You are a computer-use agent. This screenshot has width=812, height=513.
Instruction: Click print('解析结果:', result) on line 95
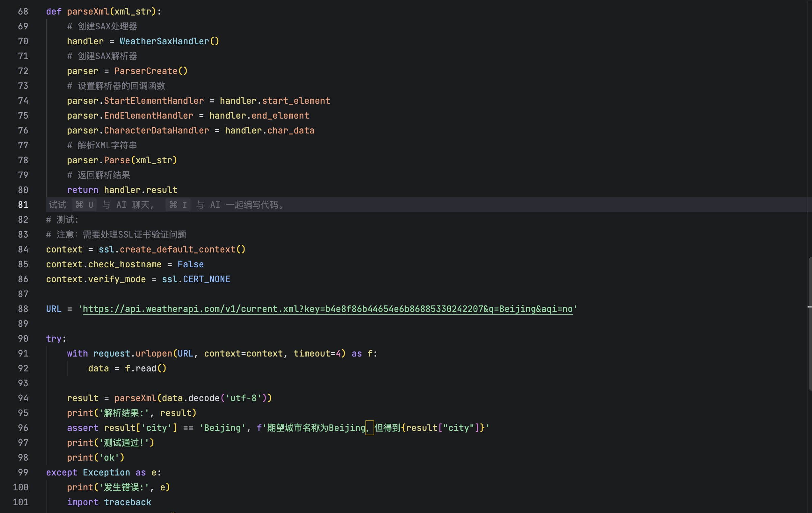click(x=132, y=413)
